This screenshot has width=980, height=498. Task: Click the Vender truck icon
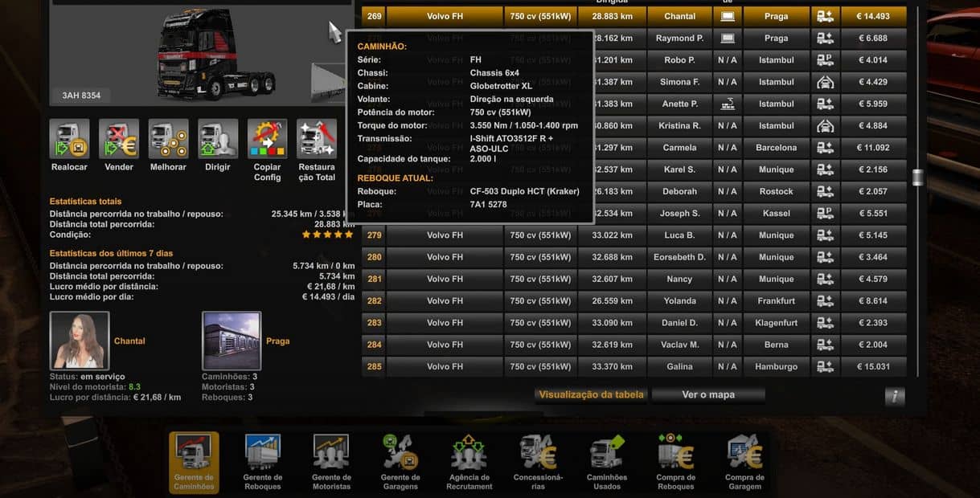point(119,140)
